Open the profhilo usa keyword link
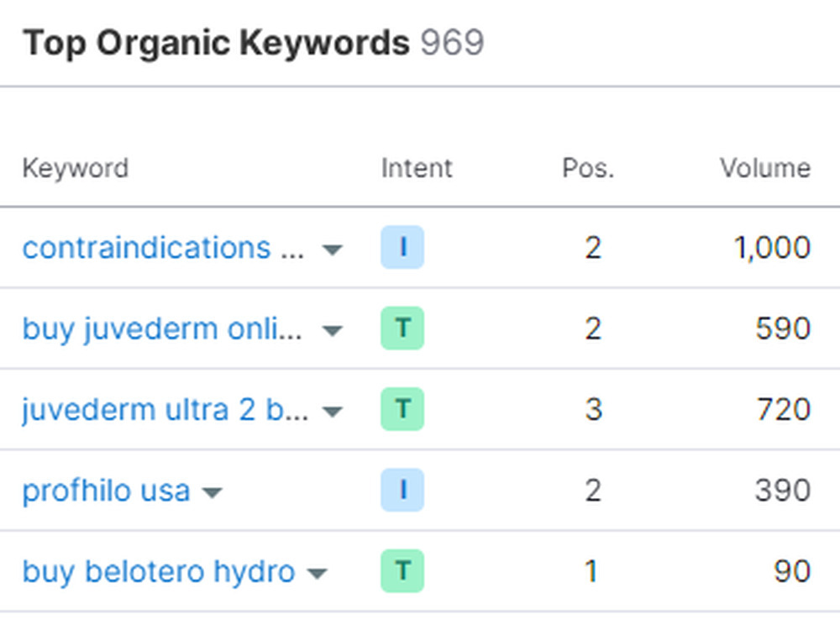Screen dimensions: 840x630 tap(106, 491)
